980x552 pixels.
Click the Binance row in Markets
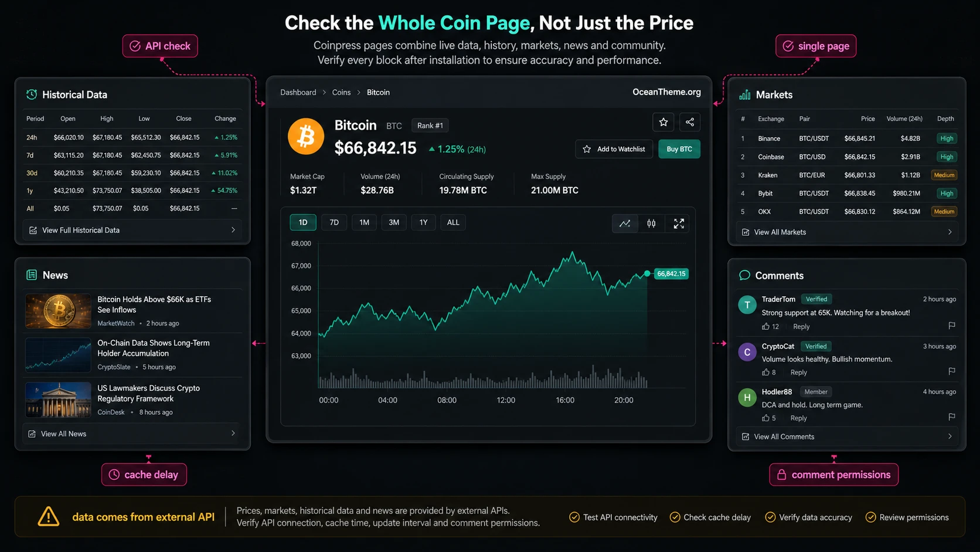pos(847,138)
